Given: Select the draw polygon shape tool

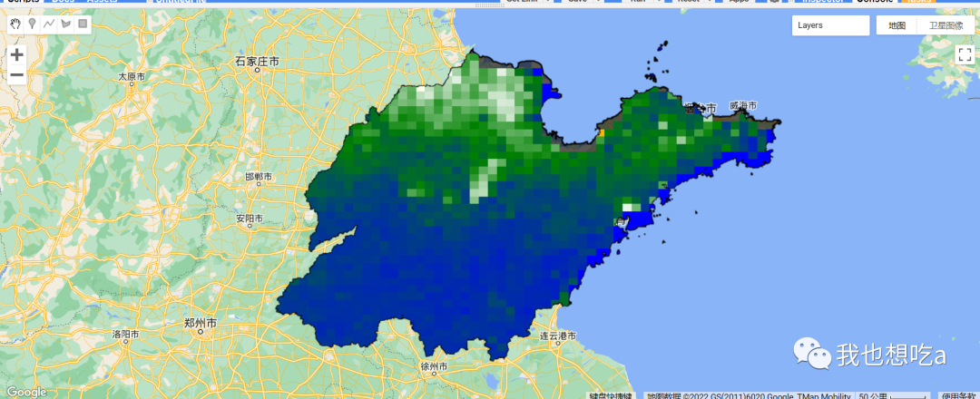Looking at the screenshot, I should tap(65, 24).
